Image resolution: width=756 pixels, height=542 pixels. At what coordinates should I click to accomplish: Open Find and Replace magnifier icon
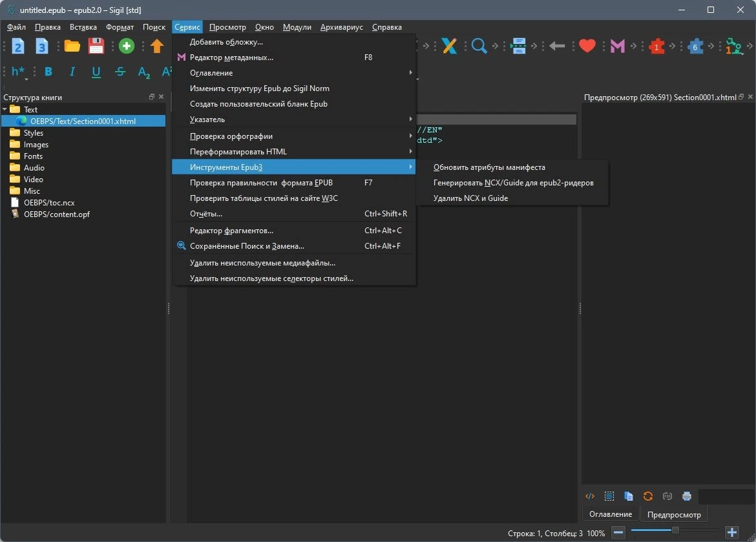point(479,47)
